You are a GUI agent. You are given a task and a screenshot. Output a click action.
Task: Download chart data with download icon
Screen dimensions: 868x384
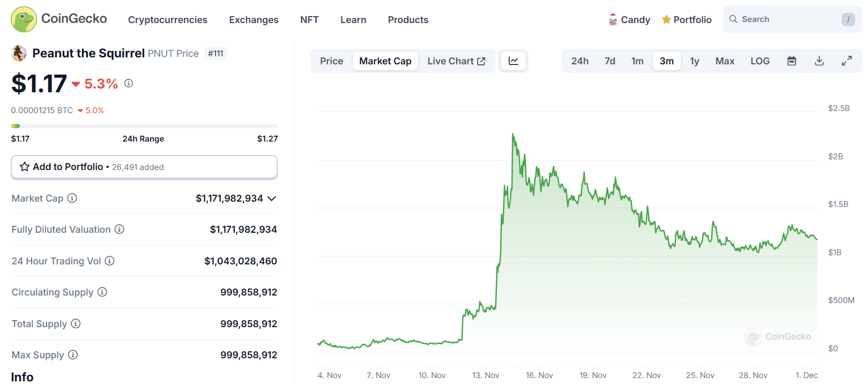tap(819, 61)
